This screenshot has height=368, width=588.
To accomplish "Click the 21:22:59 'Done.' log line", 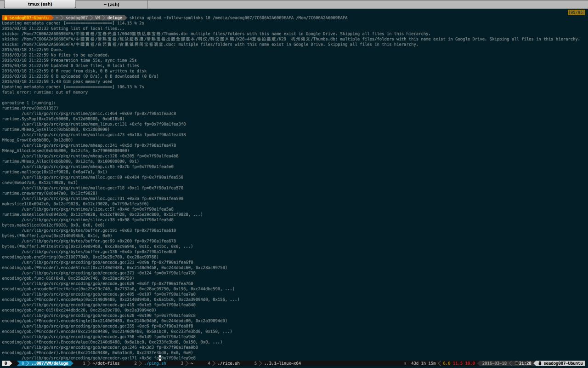I will click(x=33, y=50).
